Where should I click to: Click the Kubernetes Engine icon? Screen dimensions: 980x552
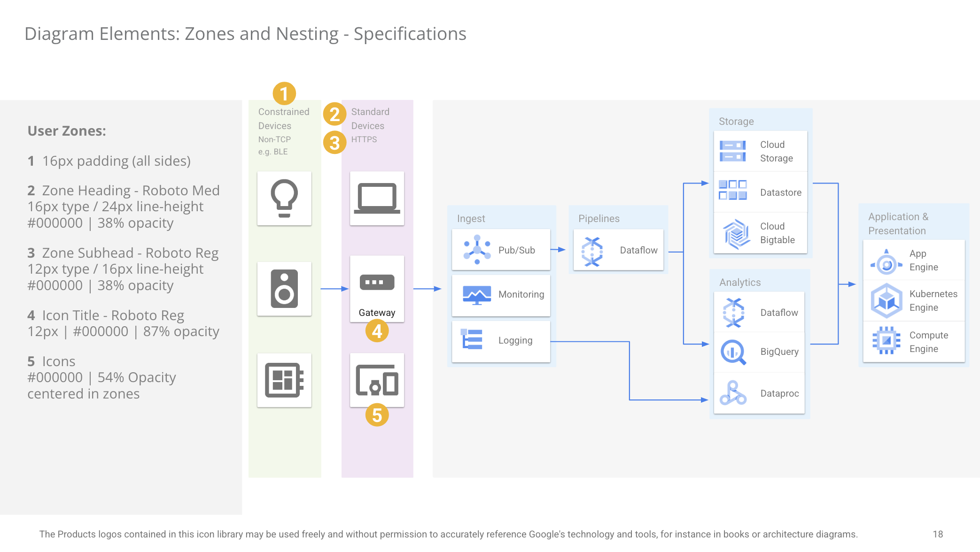[x=886, y=300]
